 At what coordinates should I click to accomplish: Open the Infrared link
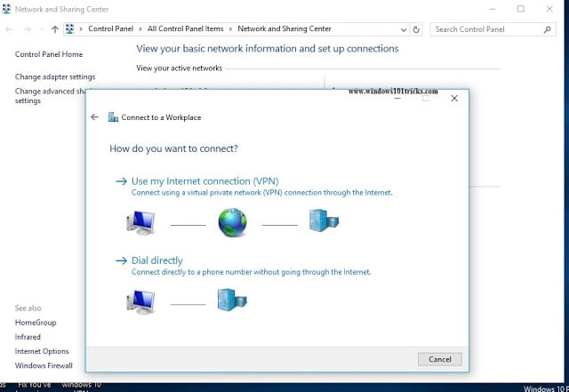tap(28, 337)
